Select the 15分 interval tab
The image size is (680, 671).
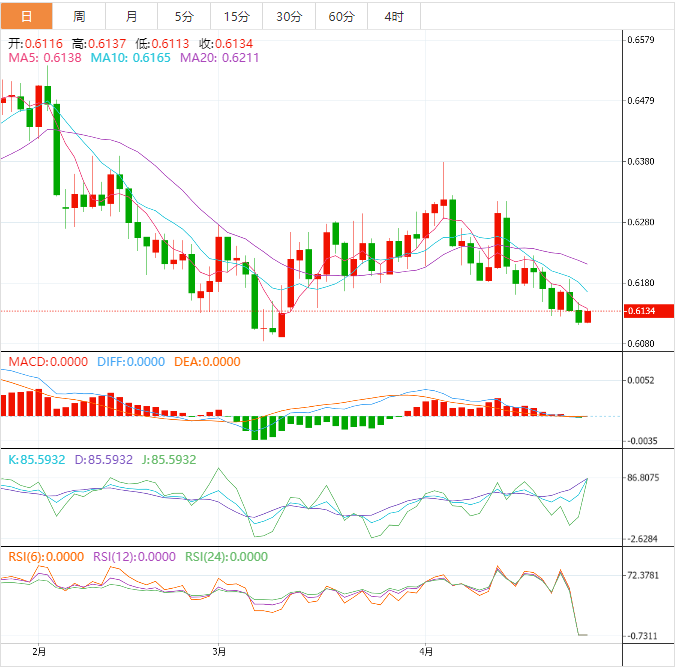pos(236,16)
